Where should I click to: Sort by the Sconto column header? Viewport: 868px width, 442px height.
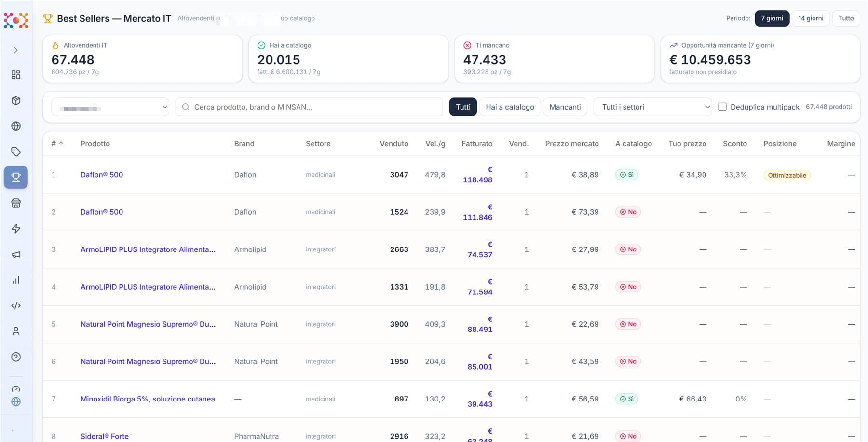(735, 144)
